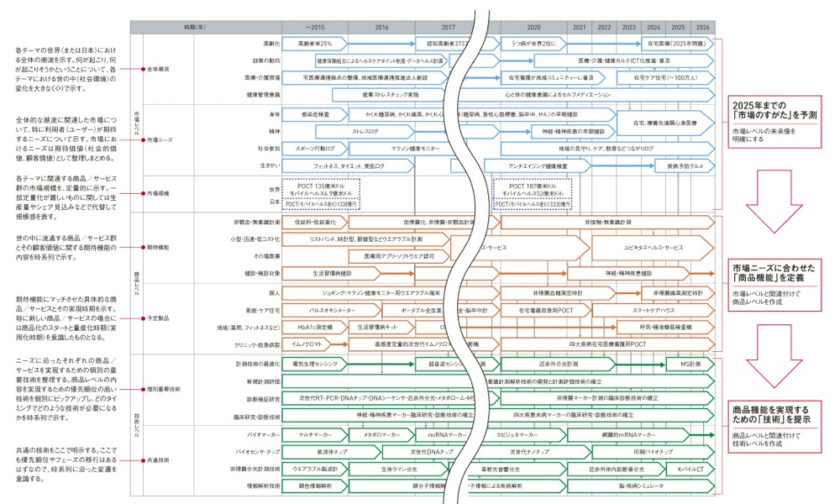The image size is (840, 504).
Task: Click the red dot beside 全体潮流
Action: [144, 69]
